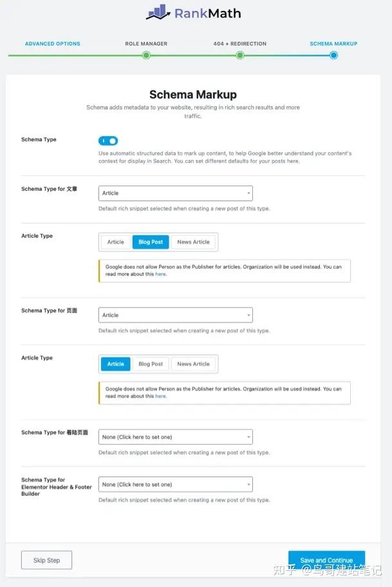Click the Schema Markup step circle

coord(333,55)
